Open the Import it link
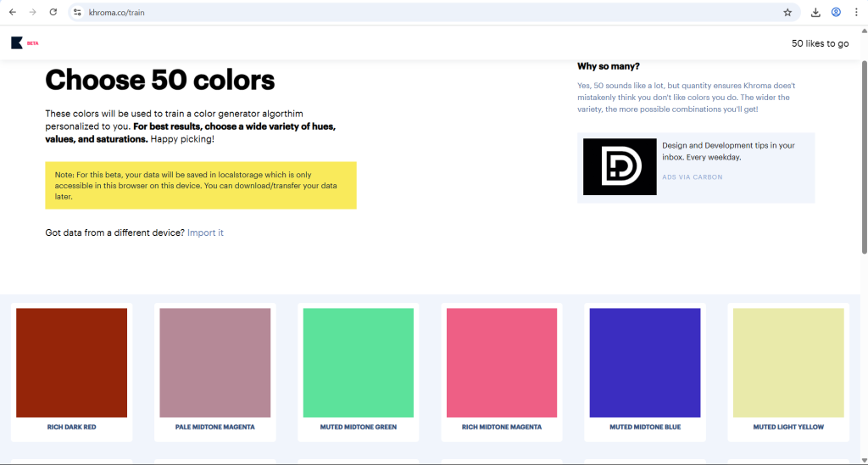This screenshot has width=868, height=465. (205, 232)
